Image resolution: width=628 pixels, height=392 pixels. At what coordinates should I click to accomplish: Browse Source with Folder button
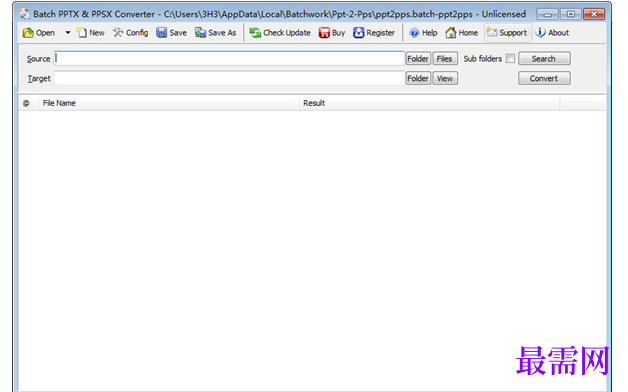(418, 58)
